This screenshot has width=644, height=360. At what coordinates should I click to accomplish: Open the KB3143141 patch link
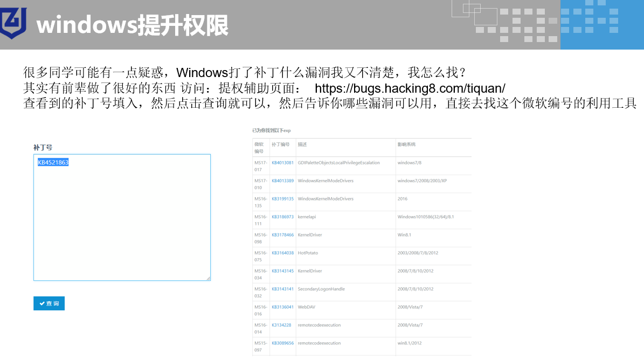coord(282,289)
